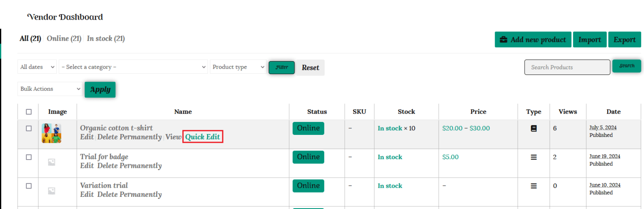The height and width of the screenshot is (209, 644).
Task: Click placeholder image for Trial for badge
Action: tap(51, 162)
